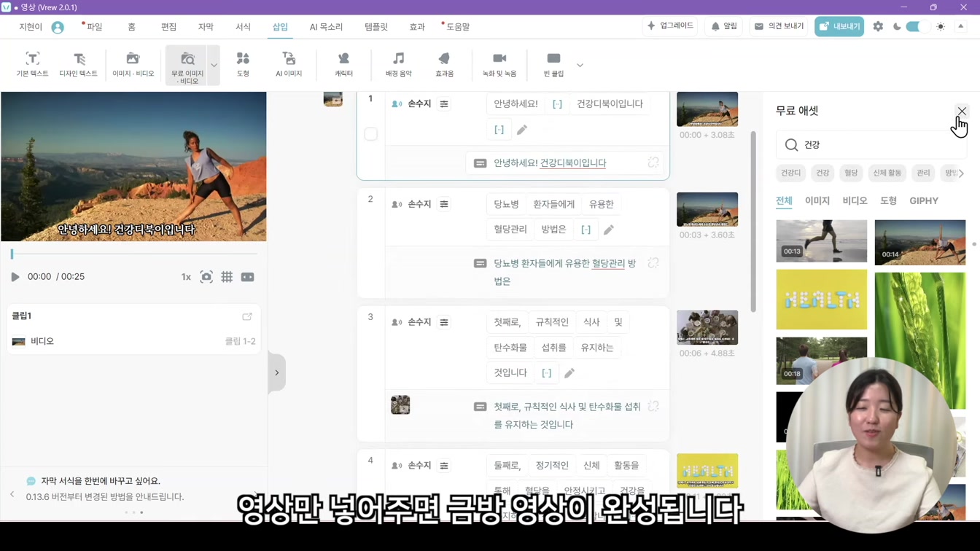Select the 기본 텍스트 tool

tap(32, 65)
